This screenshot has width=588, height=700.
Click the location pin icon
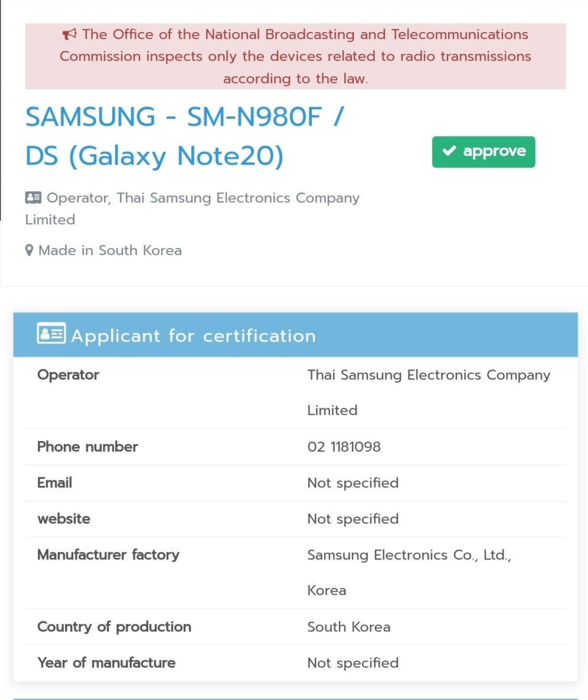29,250
